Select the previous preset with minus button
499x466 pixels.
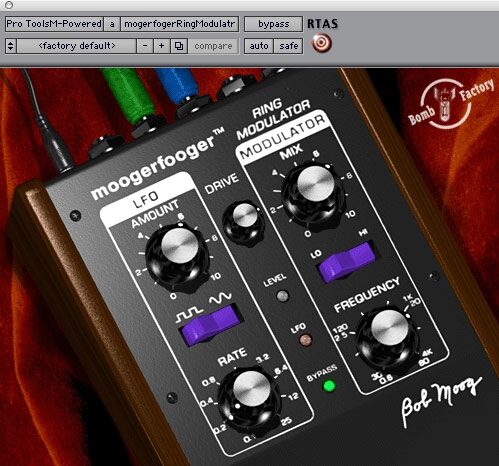[x=145, y=46]
